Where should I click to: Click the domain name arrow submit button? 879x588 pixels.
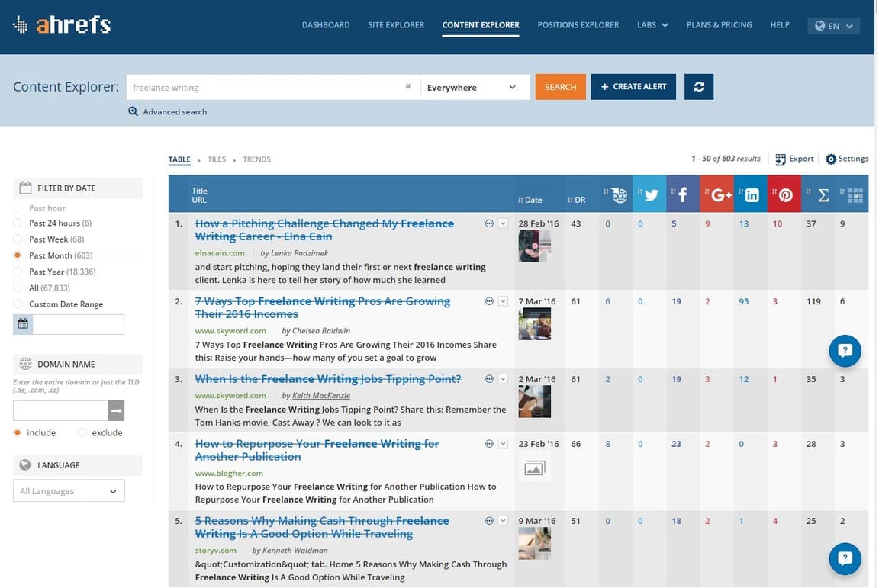[116, 411]
